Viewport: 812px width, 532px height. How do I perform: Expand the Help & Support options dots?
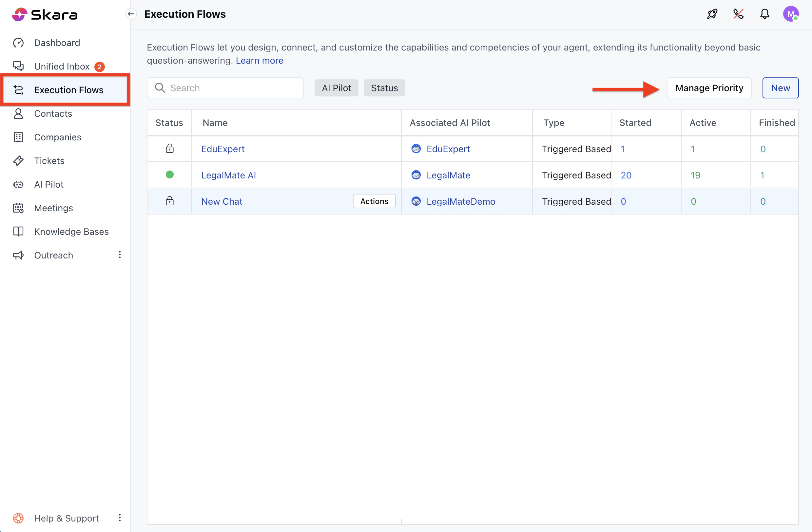tap(120, 518)
